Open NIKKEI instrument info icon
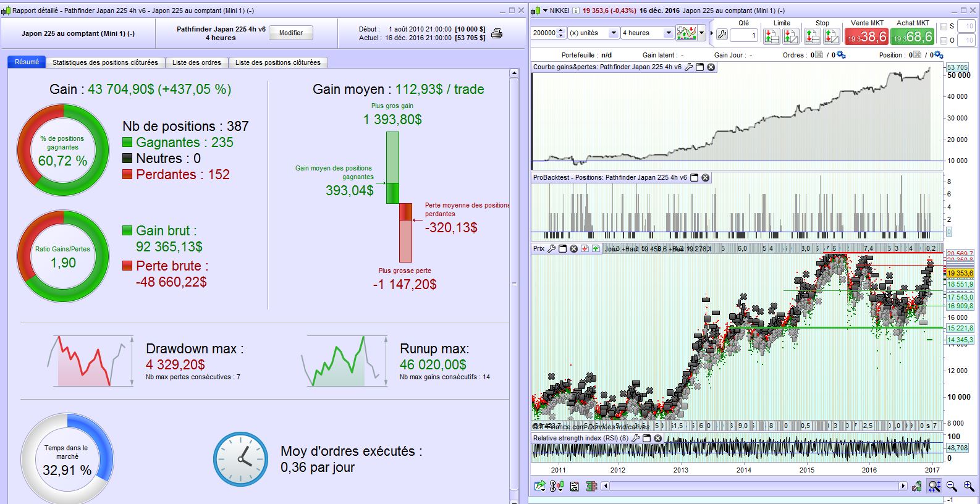This screenshot has height=504, width=980. tap(576, 10)
